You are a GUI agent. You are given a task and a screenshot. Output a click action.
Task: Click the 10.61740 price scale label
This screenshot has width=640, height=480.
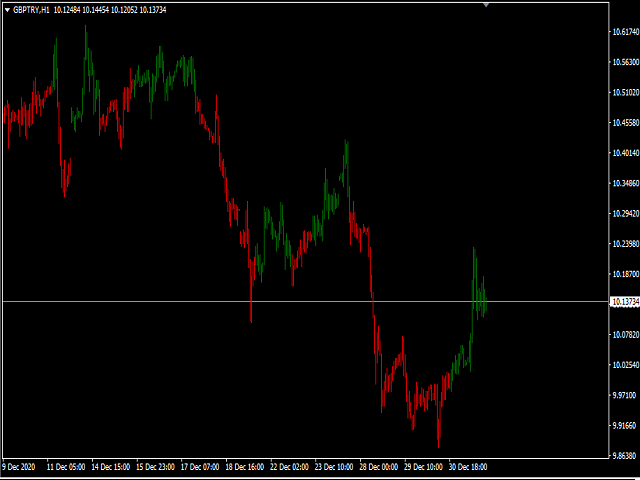tap(625, 32)
